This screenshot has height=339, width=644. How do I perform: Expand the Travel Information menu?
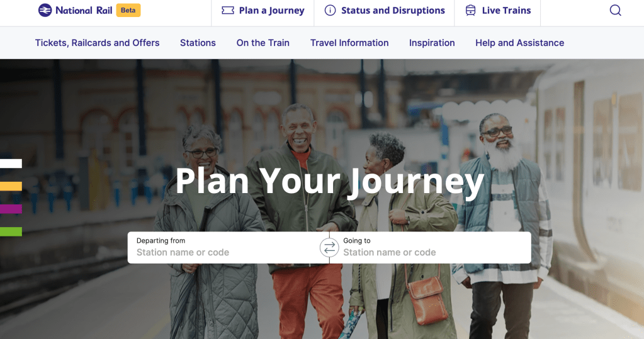click(x=349, y=43)
